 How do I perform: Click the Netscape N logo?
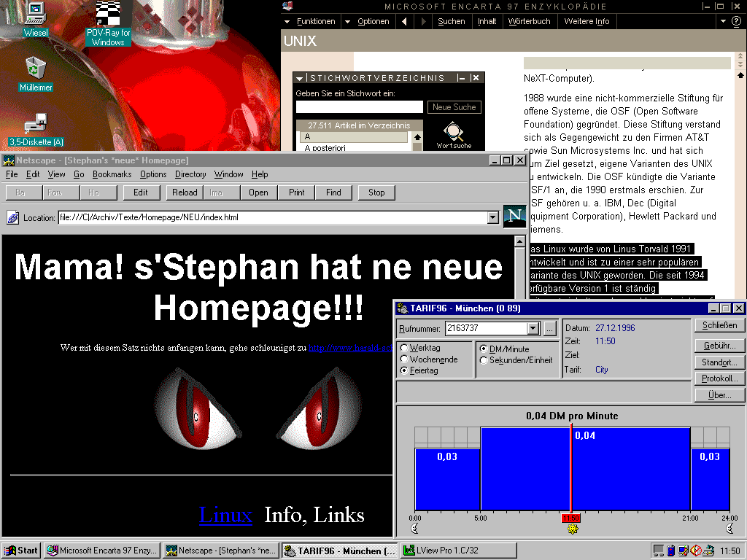click(x=514, y=216)
